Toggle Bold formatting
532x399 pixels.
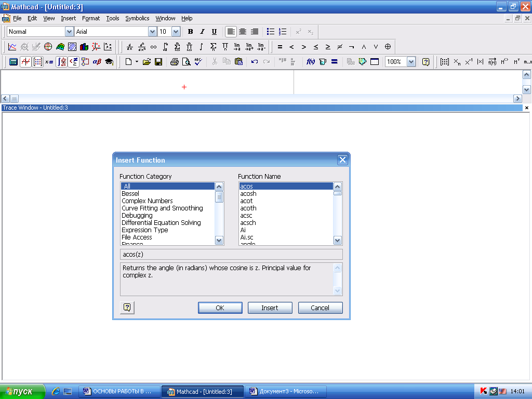[190, 32]
